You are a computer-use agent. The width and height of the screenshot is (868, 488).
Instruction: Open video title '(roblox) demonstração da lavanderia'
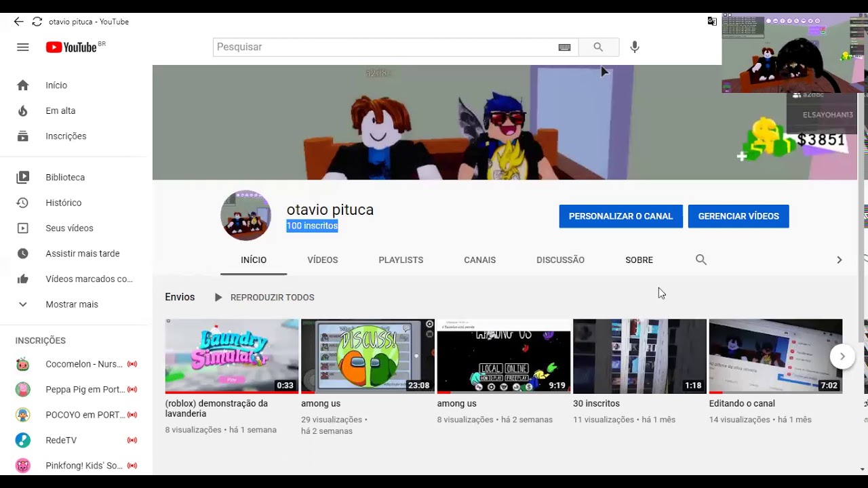click(x=216, y=409)
